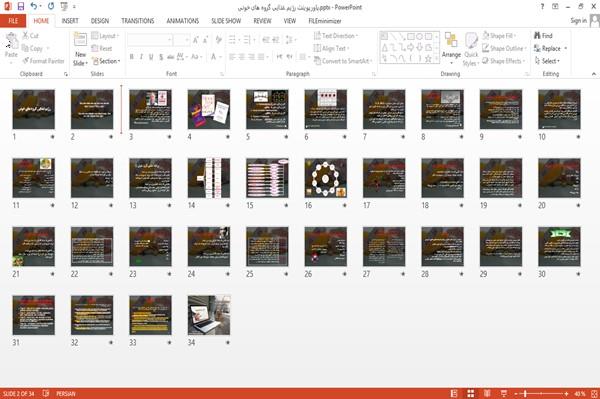
Task: Click the Reset slide button
Action: click(102, 48)
